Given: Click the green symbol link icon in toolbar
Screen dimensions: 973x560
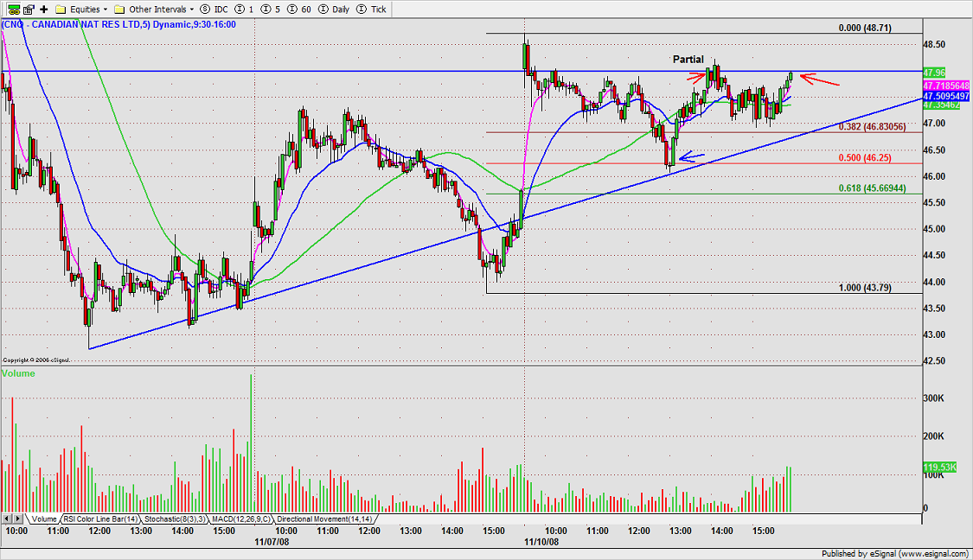Looking at the screenshot, I should 13,10.
